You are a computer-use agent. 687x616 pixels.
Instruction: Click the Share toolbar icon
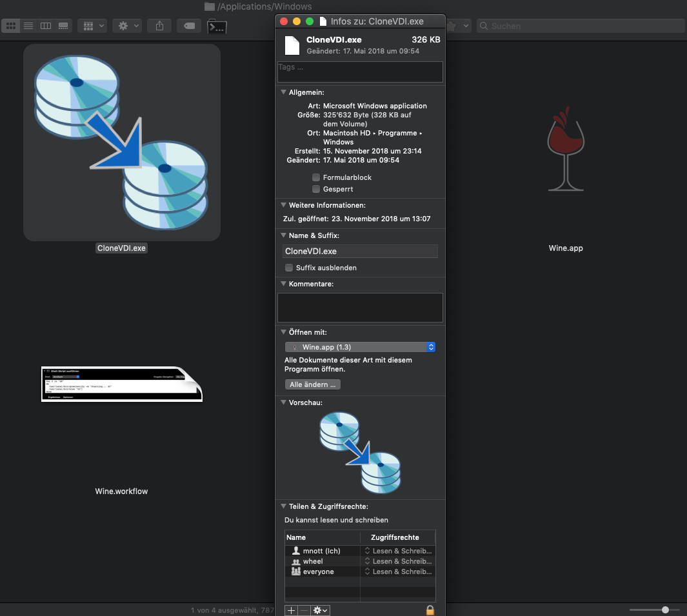click(159, 26)
